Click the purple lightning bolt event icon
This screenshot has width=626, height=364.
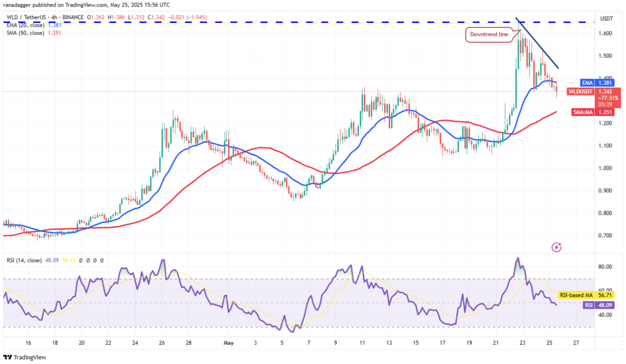click(557, 247)
